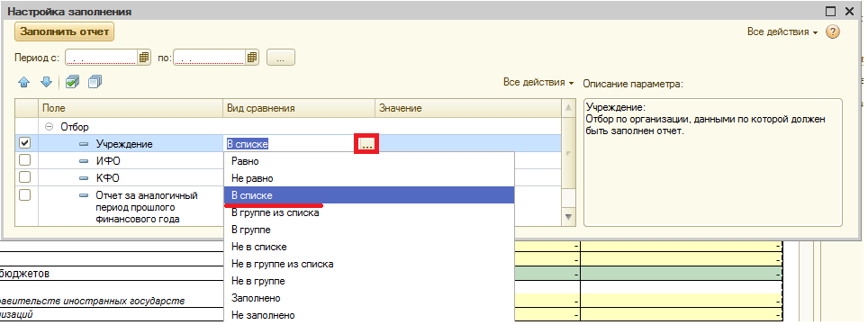Click the table scrollbar down arrow

click(x=568, y=217)
